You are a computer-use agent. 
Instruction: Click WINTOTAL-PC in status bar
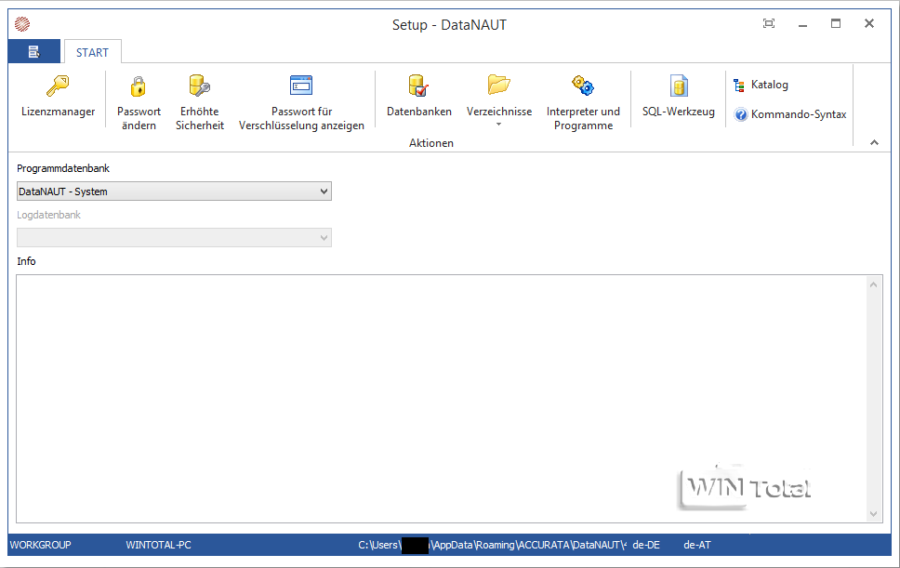click(x=158, y=545)
